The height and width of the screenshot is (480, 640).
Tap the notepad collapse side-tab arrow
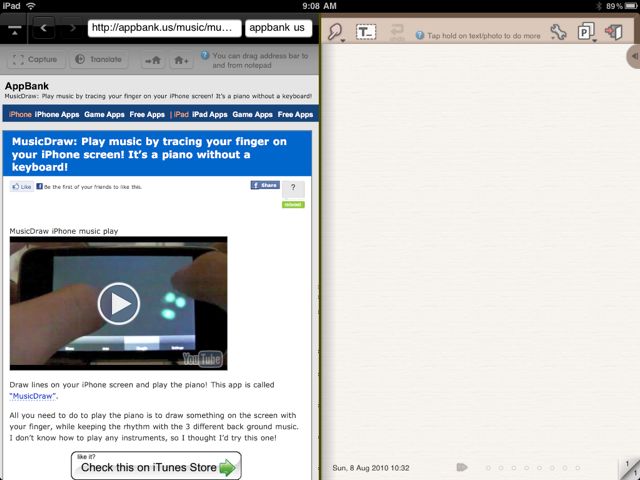pos(634,56)
